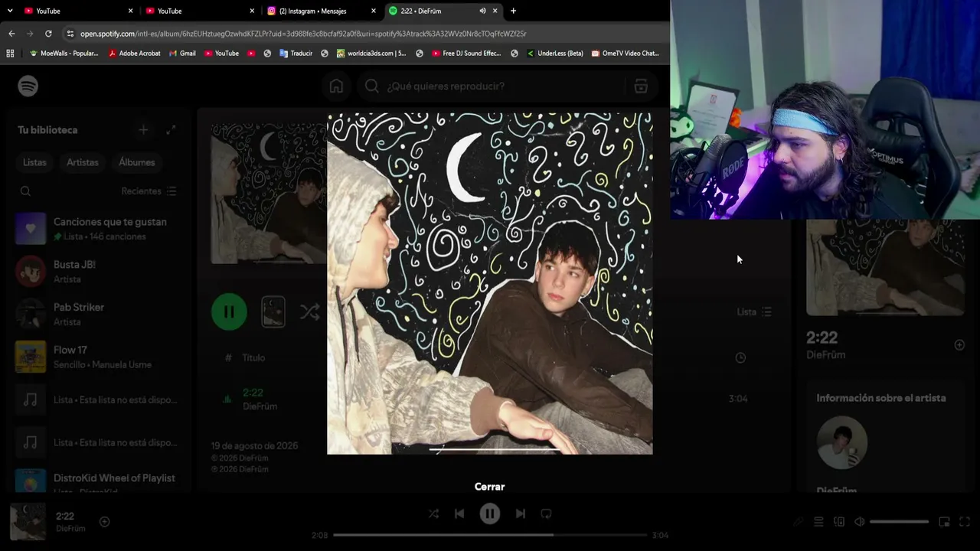Open Chrome apps grid in bookmarks bar
Image resolution: width=980 pixels, height=551 pixels.
10,54
